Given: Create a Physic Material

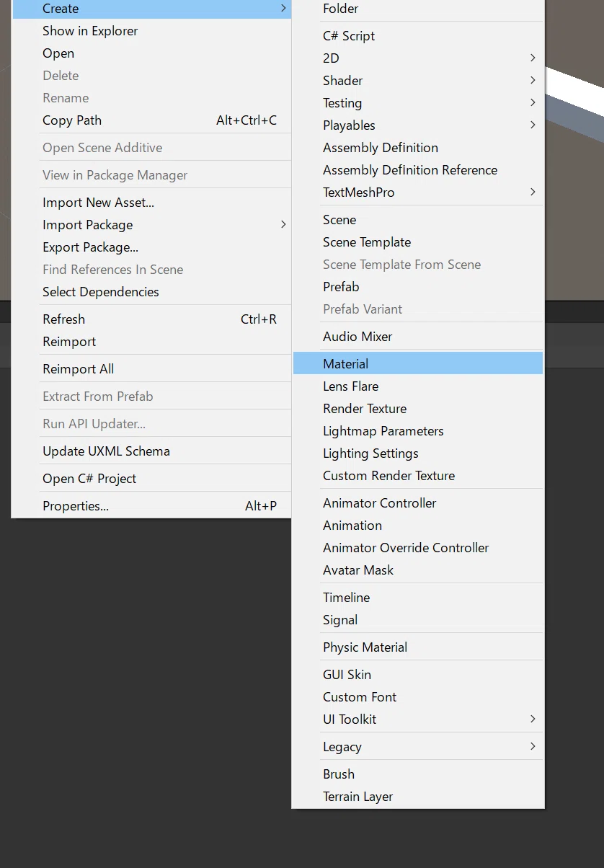Looking at the screenshot, I should pos(418,647).
